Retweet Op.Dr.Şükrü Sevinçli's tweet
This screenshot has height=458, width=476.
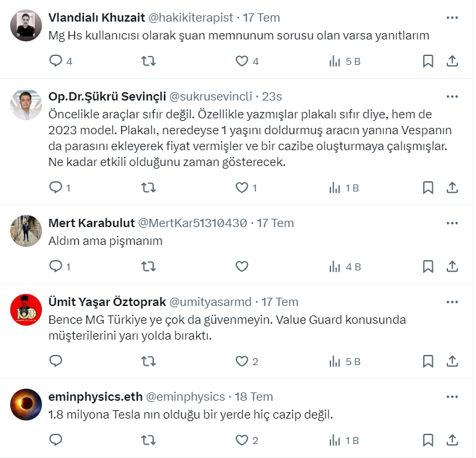click(x=148, y=188)
